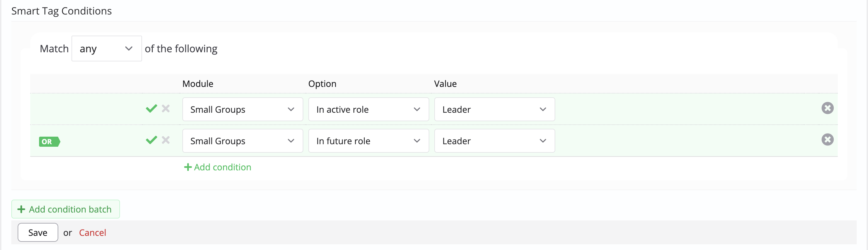Click the 'Add condition batch' button
868x250 pixels.
point(66,209)
